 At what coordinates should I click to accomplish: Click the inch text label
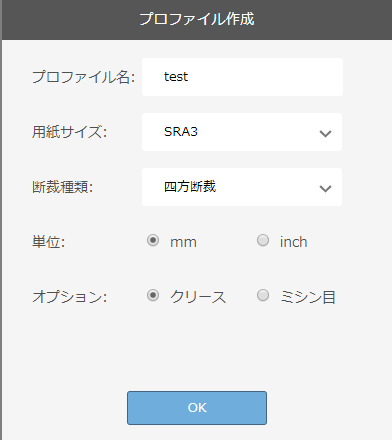click(x=293, y=242)
